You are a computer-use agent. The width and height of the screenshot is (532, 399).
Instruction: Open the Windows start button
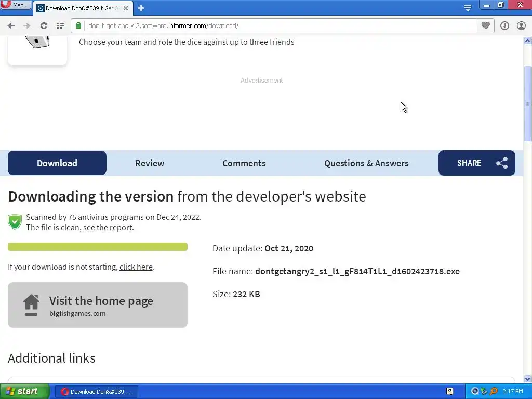click(x=25, y=392)
